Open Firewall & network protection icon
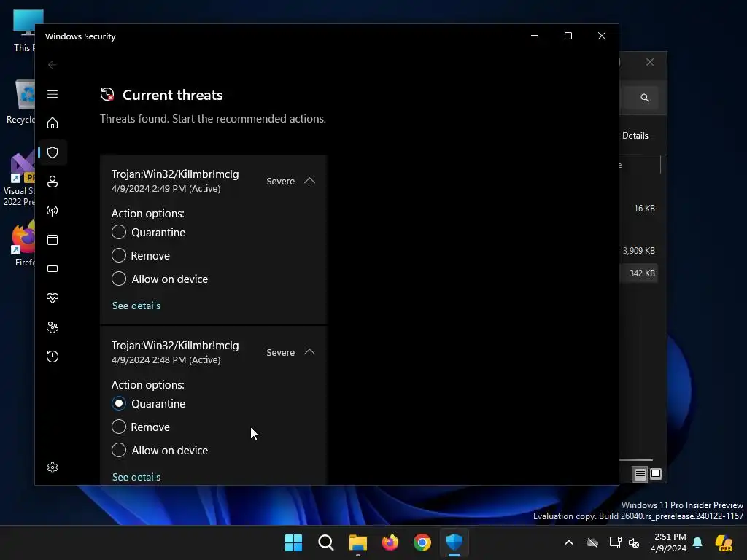Image resolution: width=747 pixels, height=560 pixels. point(53,211)
